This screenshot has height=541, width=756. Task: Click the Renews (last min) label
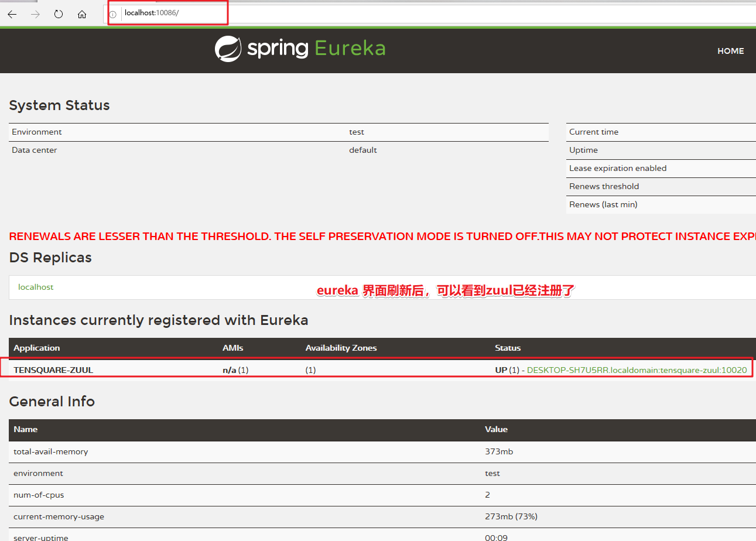click(x=603, y=204)
